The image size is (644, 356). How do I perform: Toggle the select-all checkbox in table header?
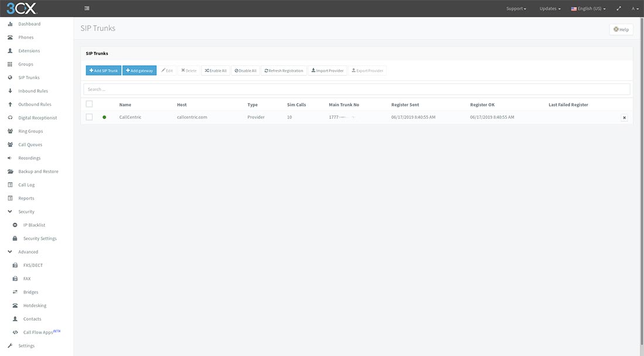pyautogui.click(x=90, y=104)
